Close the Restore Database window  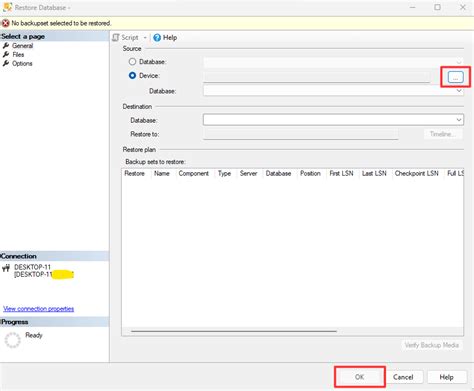coord(463,7)
